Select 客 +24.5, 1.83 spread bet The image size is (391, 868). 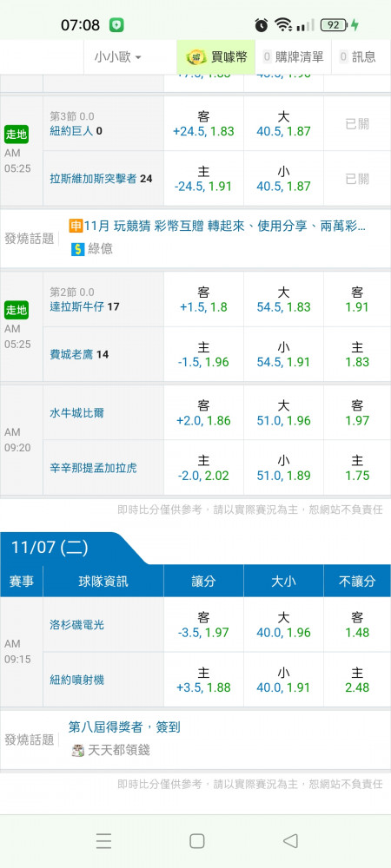point(204,123)
